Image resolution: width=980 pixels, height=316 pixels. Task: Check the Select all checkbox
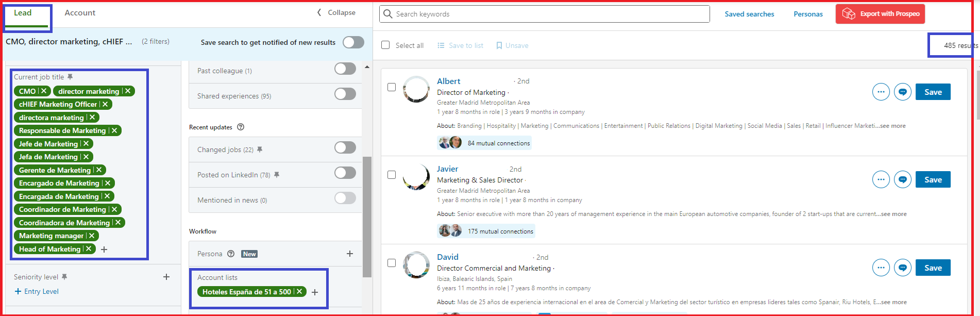385,45
